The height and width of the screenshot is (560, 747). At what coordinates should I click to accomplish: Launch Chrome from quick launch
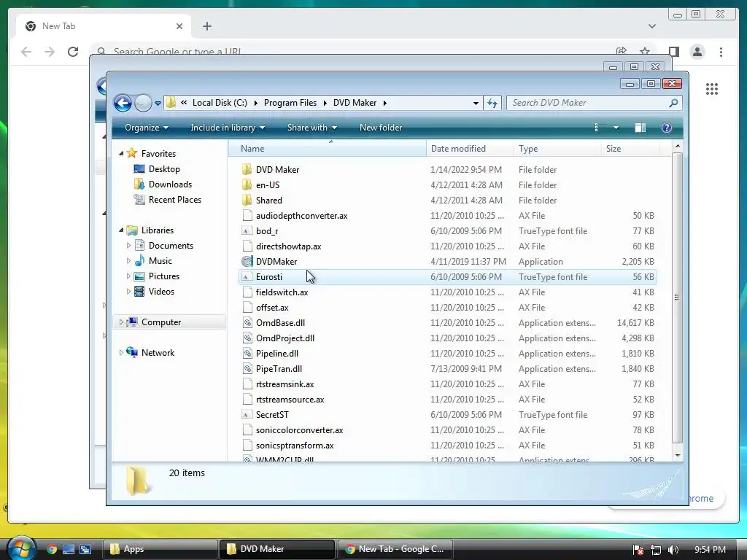coord(52,549)
